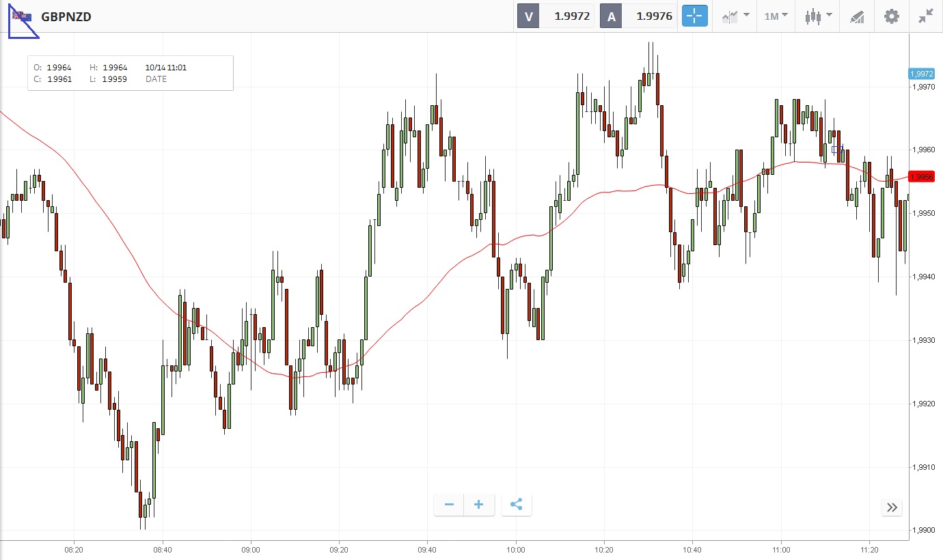943x560 pixels.
Task: Click the red 1.9956 moving average label
Action: pyautogui.click(x=922, y=177)
